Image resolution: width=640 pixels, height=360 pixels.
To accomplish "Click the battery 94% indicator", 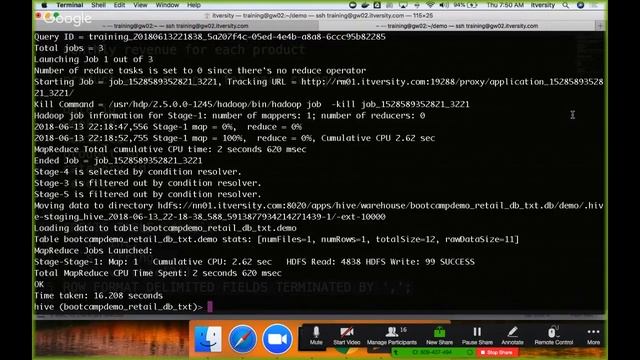I will [466, 5].
